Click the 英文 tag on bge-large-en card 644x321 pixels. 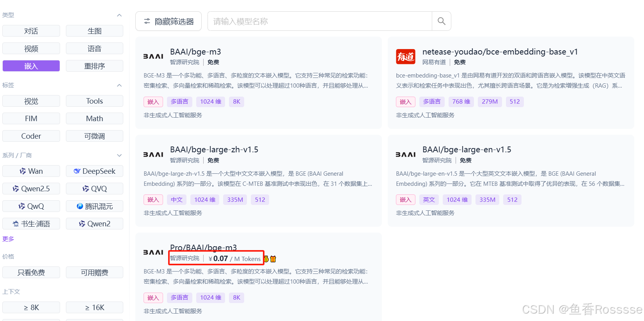[x=429, y=200]
